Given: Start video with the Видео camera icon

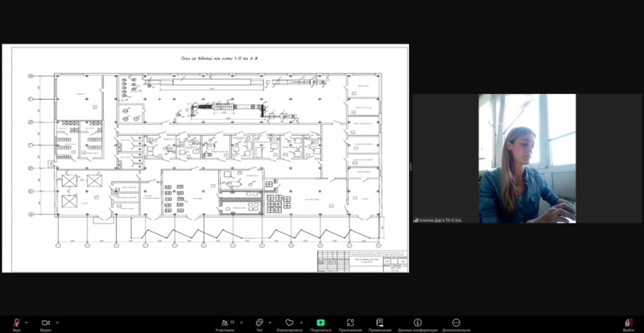Looking at the screenshot, I should click(x=46, y=324).
